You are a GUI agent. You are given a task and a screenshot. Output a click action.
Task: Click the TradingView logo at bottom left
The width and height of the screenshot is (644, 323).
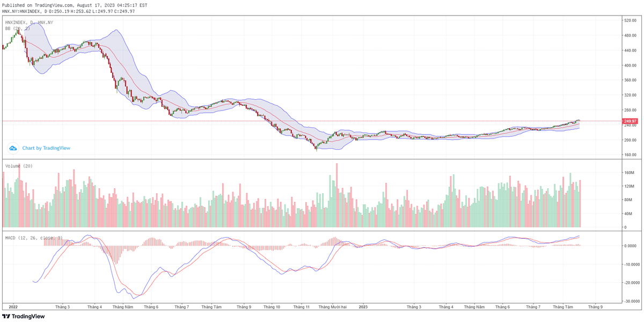coord(24,317)
